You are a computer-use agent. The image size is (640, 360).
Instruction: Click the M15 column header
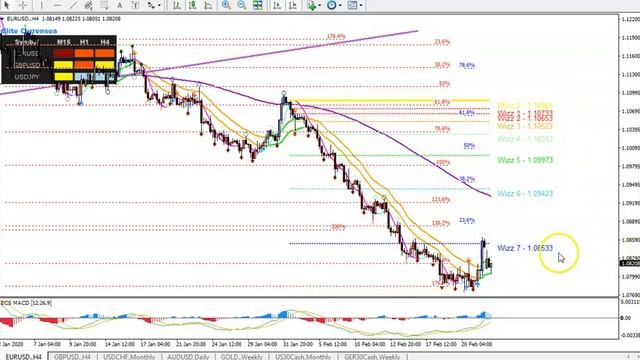point(63,42)
